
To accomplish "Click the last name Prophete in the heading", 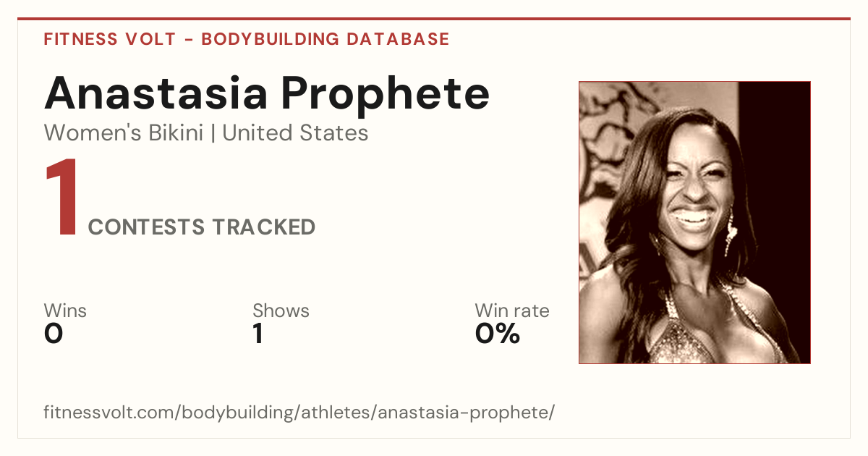I will tap(385, 94).
